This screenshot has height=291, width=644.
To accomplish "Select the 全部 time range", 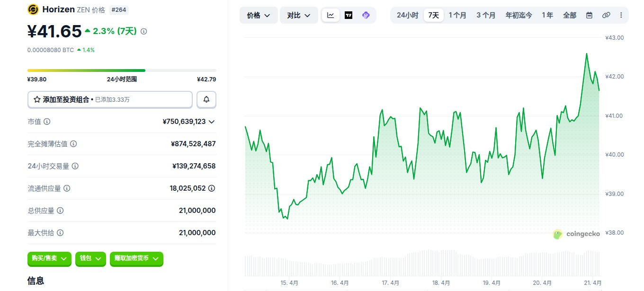I will coord(570,15).
